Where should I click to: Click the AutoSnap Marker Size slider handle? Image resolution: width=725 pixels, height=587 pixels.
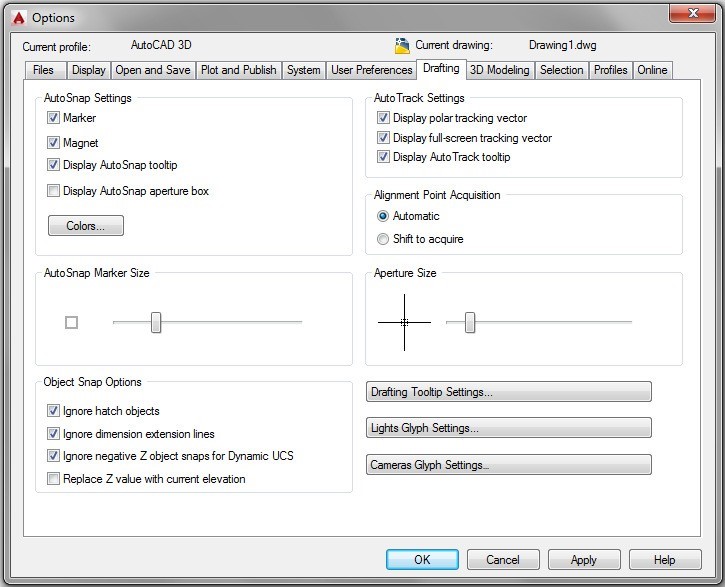click(156, 322)
